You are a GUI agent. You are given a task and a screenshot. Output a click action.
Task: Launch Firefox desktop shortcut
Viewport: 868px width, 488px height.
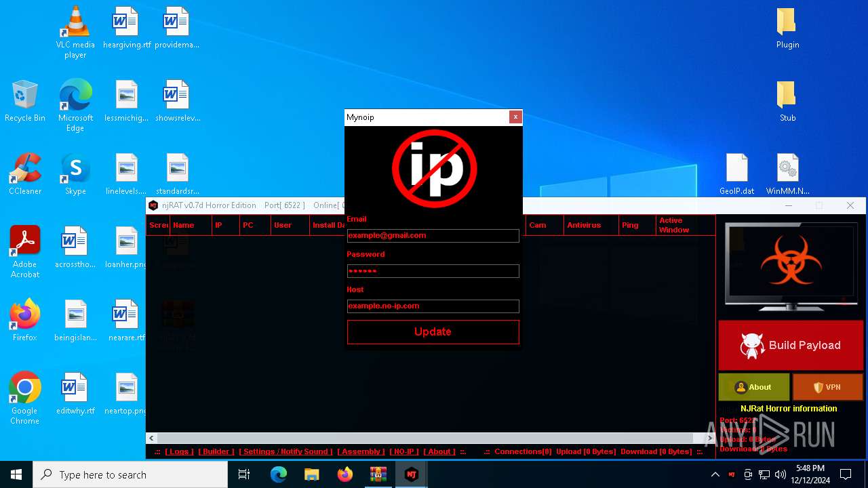pos(25,321)
